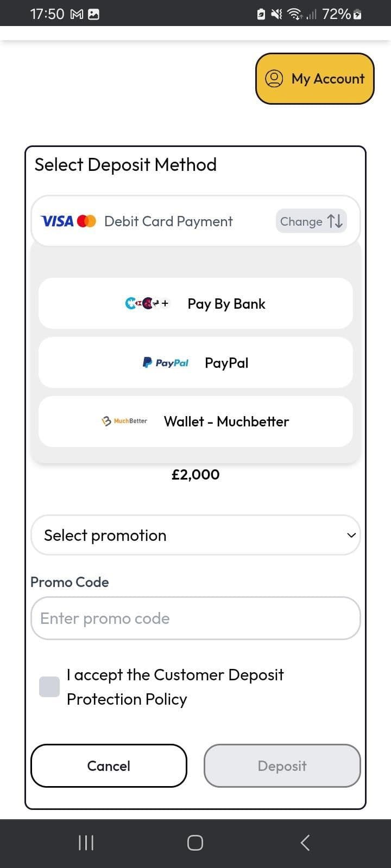The height and width of the screenshot is (868, 391).
Task: Tap the £2,000 amount label
Action: 195,475
